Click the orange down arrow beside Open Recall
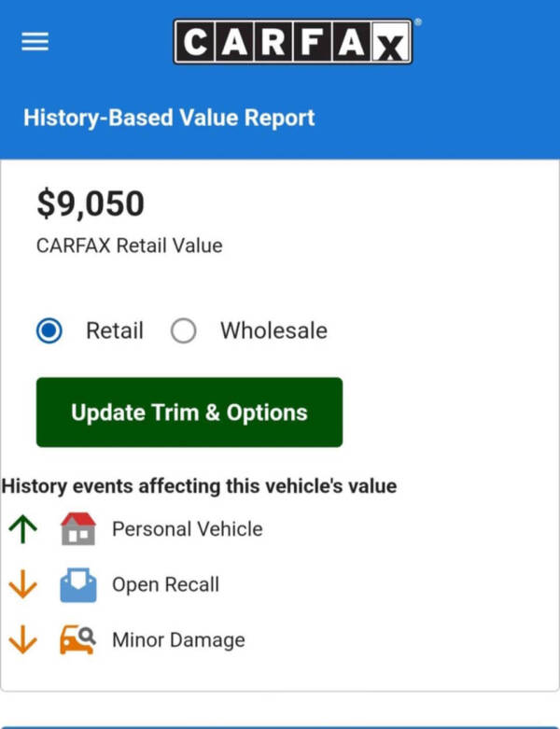560x729 pixels. [22, 585]
